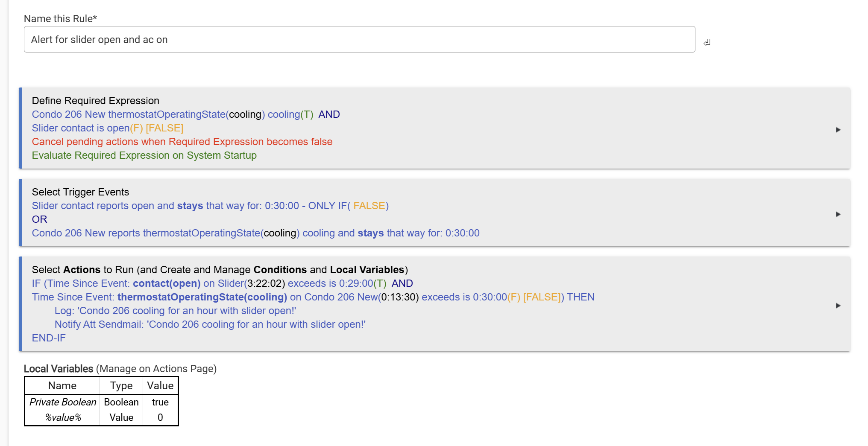Viewport: 868px width, 446px height.
Task: Click the 'Private Boolean' variable name cell
Action: [63, 402]
